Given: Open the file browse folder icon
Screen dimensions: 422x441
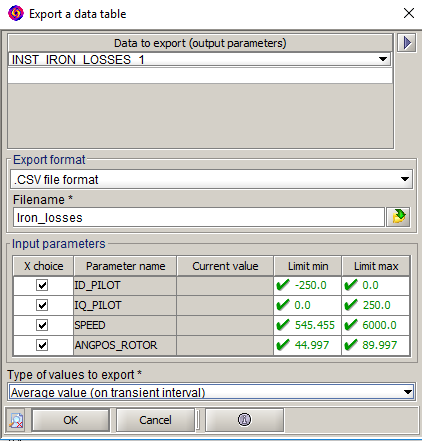Looking at the screenshot, I should point(398,217).
